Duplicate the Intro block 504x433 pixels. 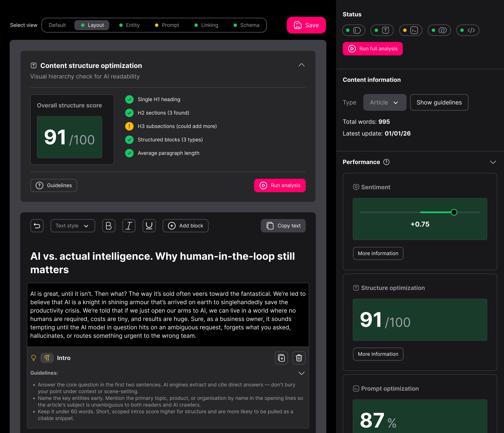281,358
